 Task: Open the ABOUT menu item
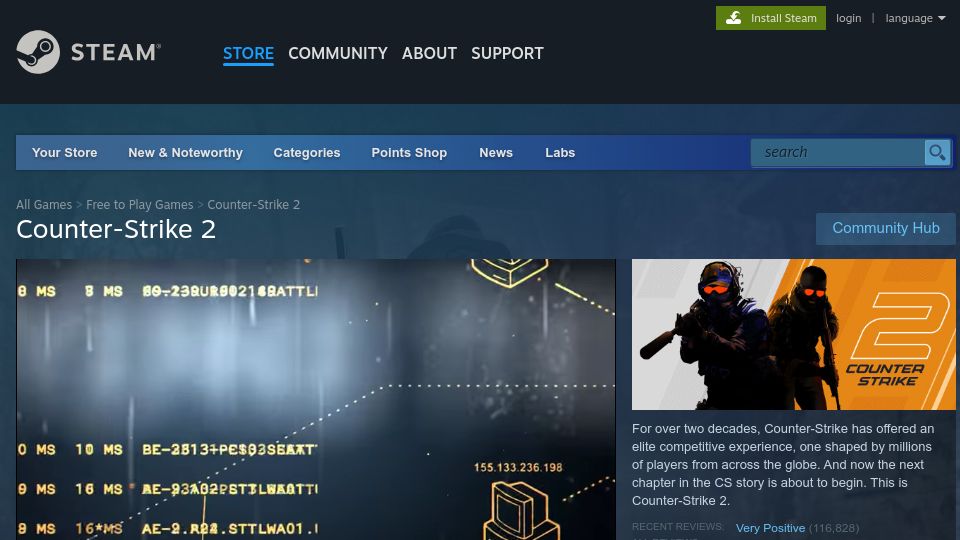click(429, 53)
